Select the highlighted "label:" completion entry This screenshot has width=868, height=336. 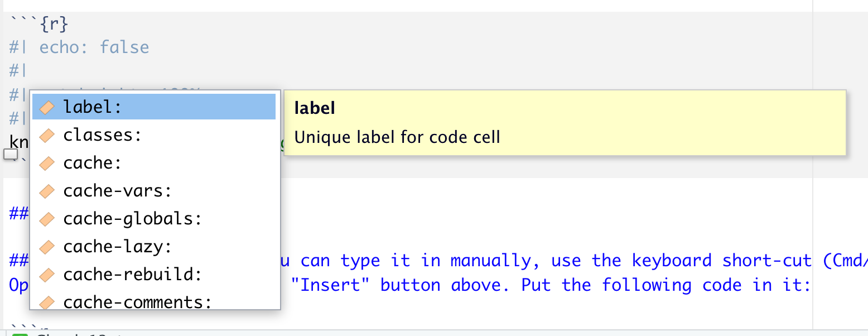93,107
